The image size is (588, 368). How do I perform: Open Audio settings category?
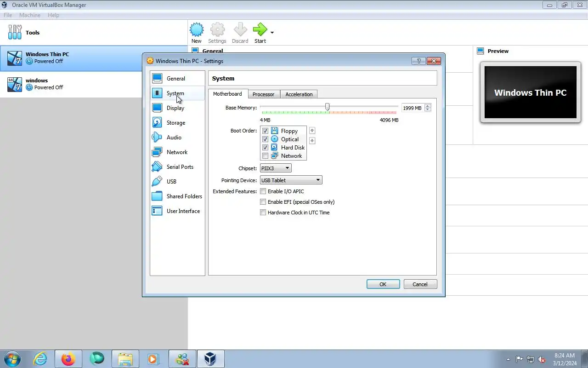(177, 138)
